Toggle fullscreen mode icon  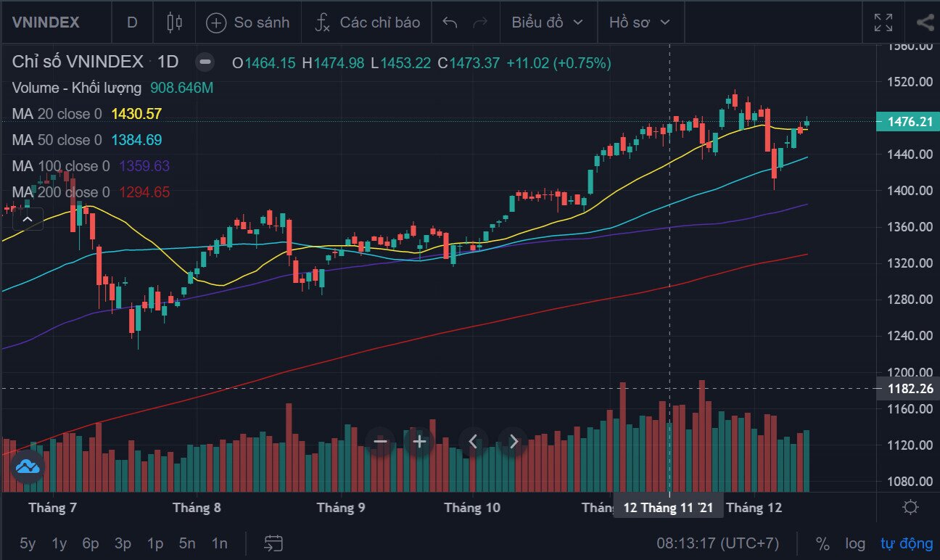tap(883, 22)
